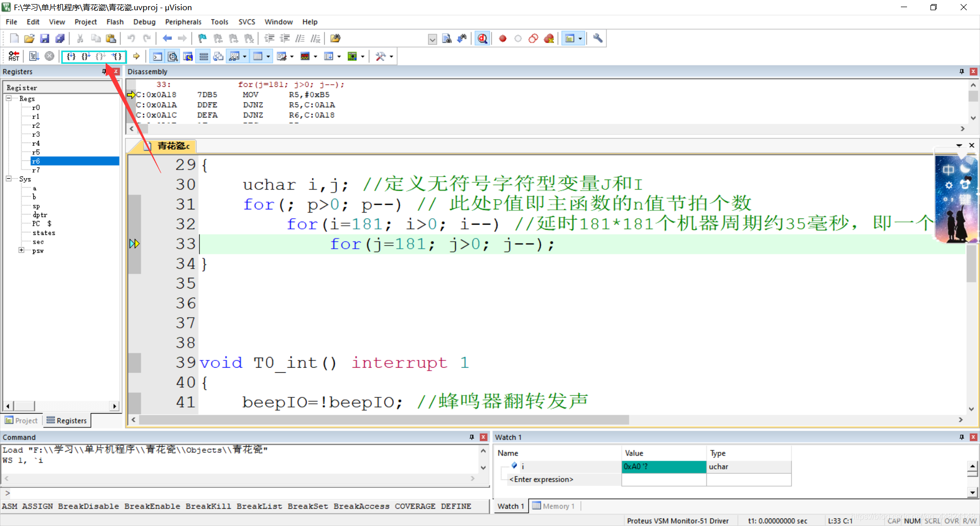980x526 pixels.
Task: Select the 青花瓷.c editor tab
Action: tap(169, 146)
